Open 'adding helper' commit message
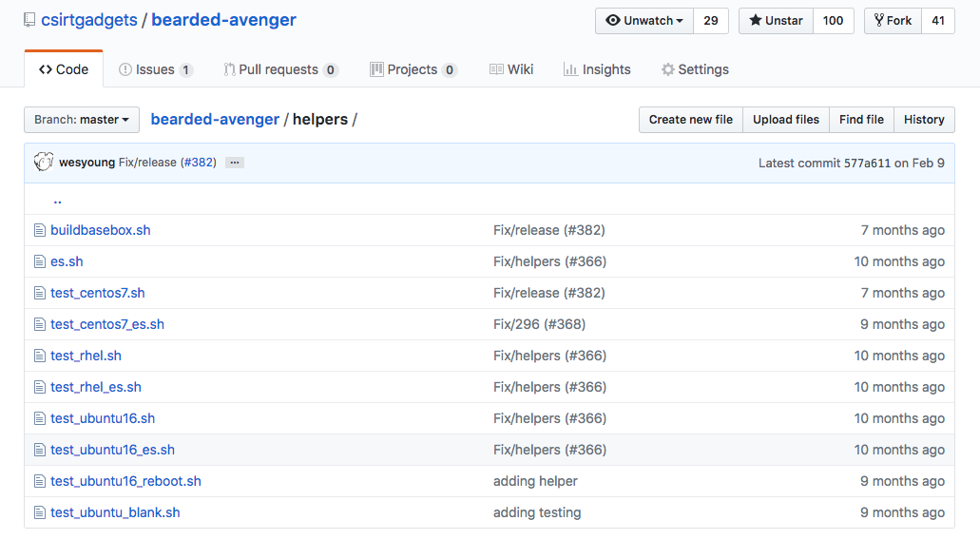Screen dimensions: 980x559 (x=535, y=481)
